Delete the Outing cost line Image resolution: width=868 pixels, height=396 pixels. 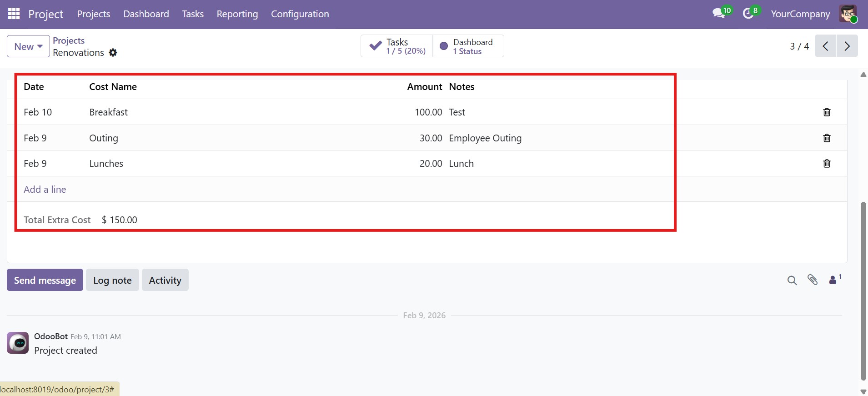[x=827, y=138]
